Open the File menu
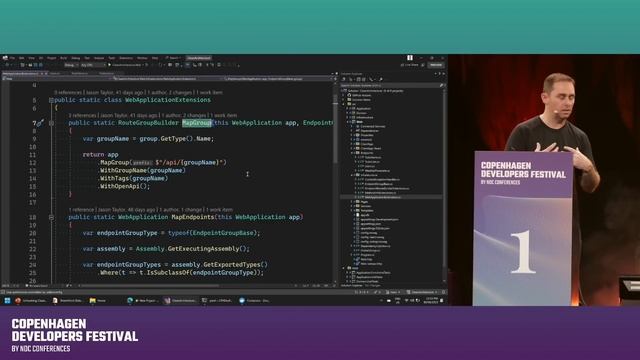Viewport: 640px width, 360px height. coord(12,58)
